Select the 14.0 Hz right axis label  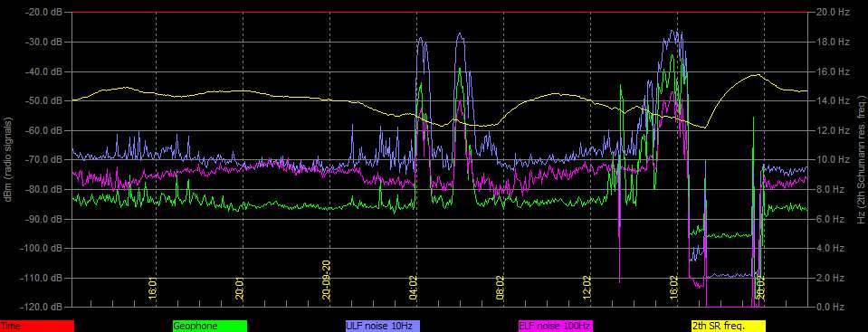[x=833, y=100]
